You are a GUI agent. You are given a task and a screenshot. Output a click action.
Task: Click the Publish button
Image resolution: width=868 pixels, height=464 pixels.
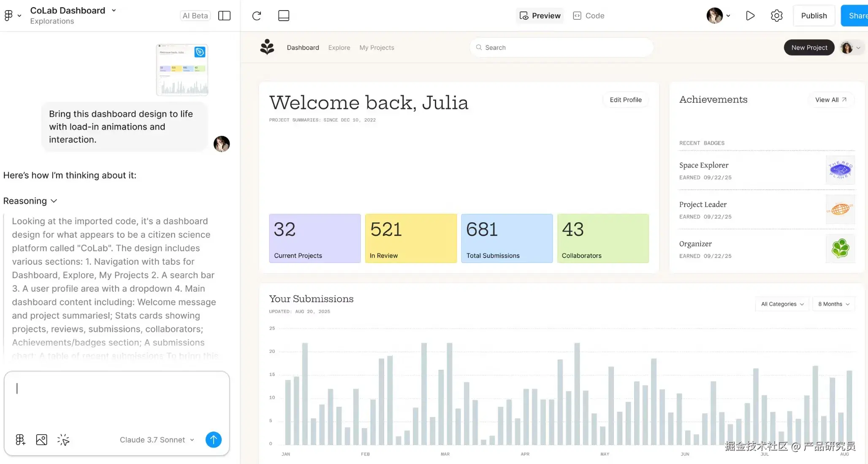click(814, 16)
